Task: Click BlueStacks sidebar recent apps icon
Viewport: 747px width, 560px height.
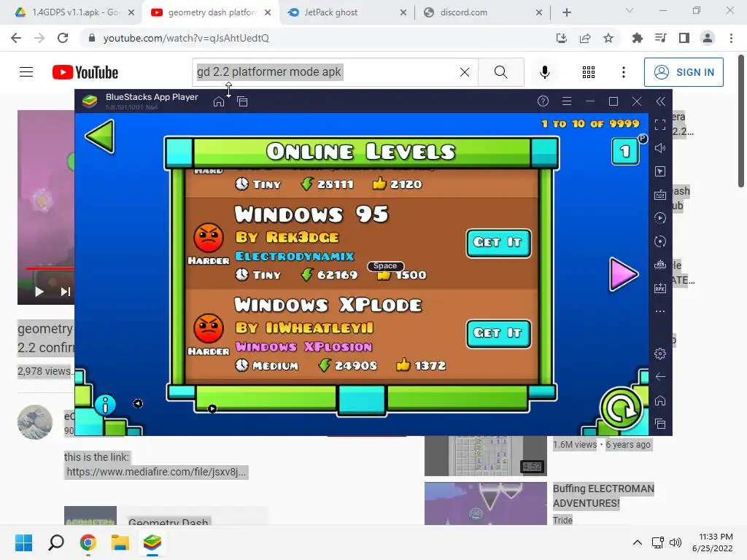Action: coord(660,424)
